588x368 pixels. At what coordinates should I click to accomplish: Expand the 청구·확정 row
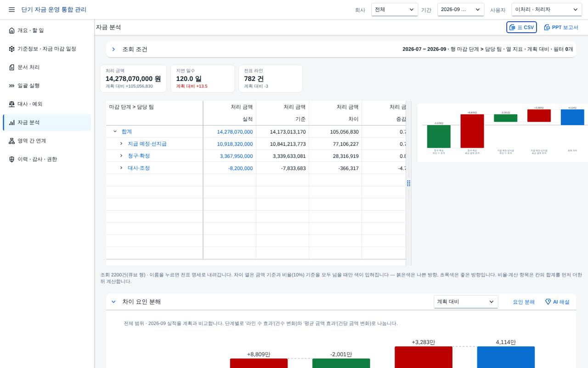click(x=121, y=155)
